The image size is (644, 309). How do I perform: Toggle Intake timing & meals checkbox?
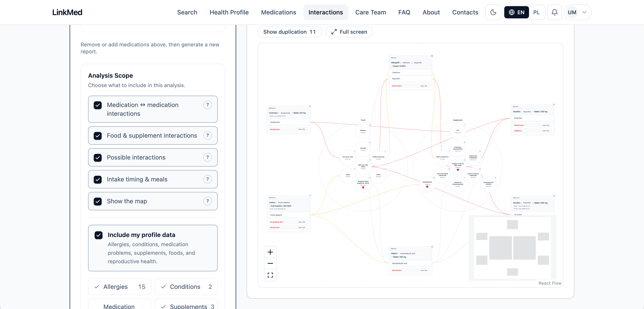[98, 179]
